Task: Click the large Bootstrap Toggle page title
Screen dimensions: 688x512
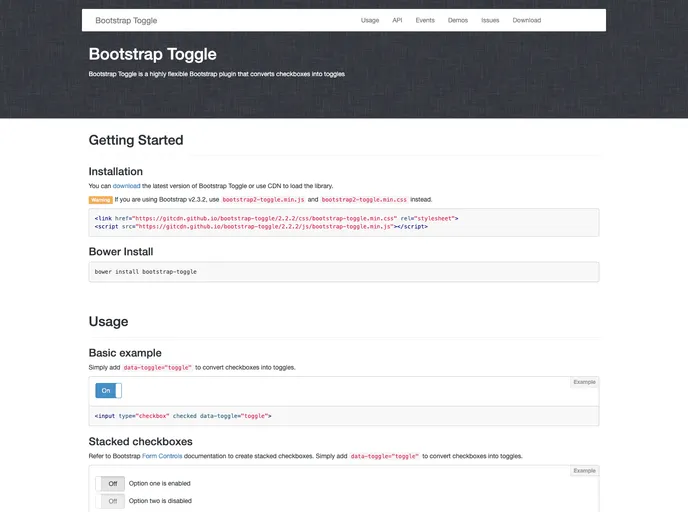Action: tap(153, 54)
